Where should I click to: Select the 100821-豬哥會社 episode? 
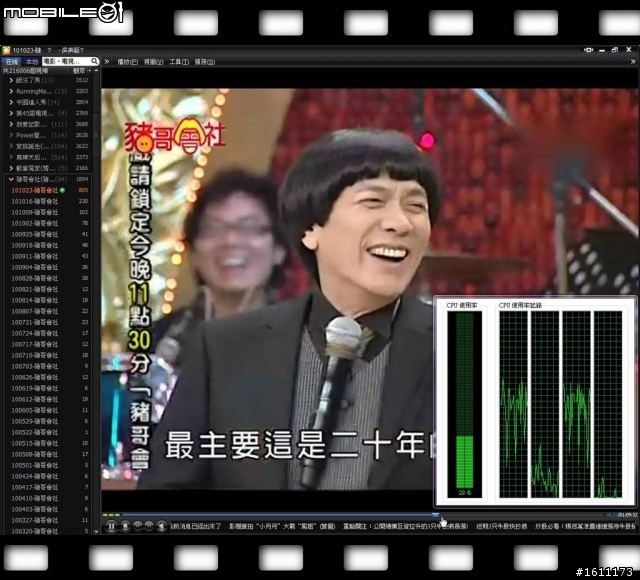tap(35, 289)
